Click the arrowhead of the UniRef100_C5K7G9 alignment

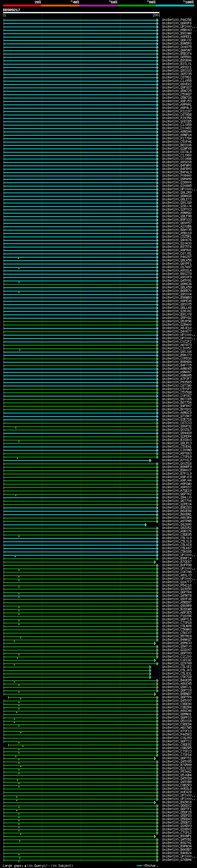coord(151,677)
